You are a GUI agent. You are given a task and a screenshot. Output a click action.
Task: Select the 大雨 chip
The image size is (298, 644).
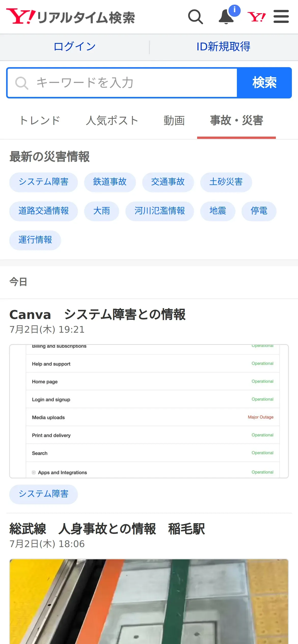click(101, 211)
